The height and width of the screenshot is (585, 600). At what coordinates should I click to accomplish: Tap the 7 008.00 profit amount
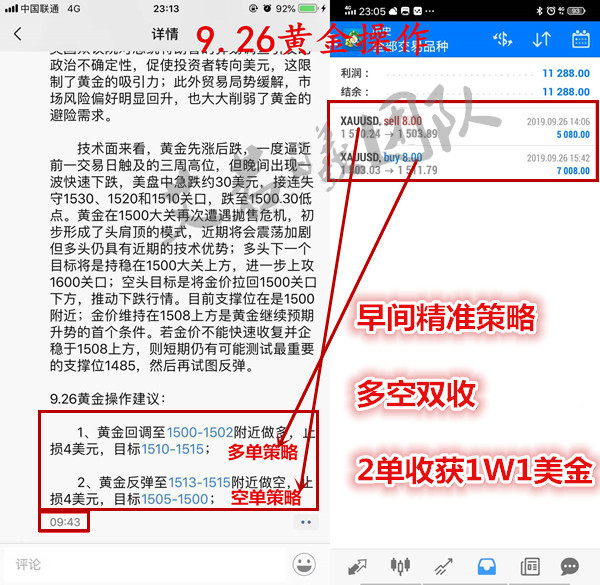(x=573, y=171)
